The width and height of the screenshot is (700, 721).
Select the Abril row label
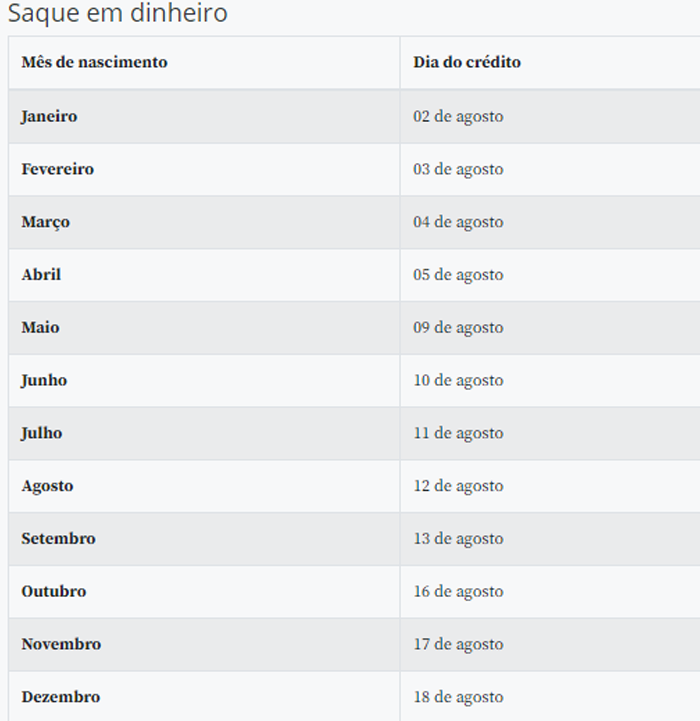point(41,275)
